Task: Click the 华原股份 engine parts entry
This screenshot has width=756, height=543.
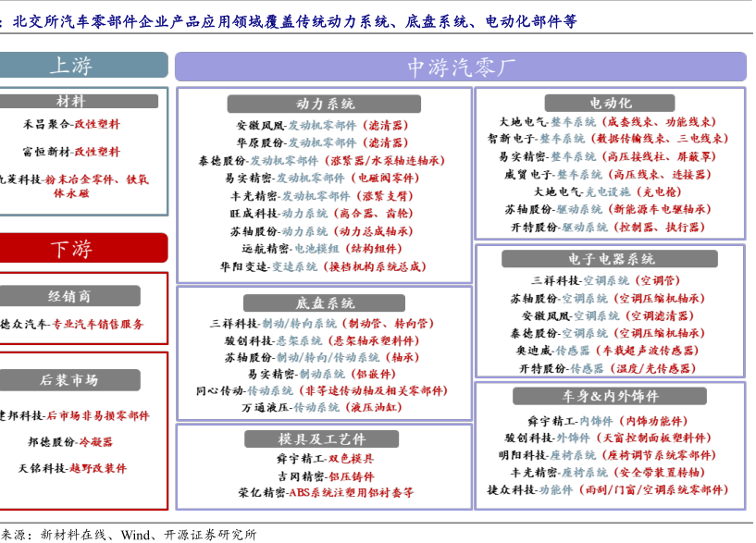Action: 321,143
